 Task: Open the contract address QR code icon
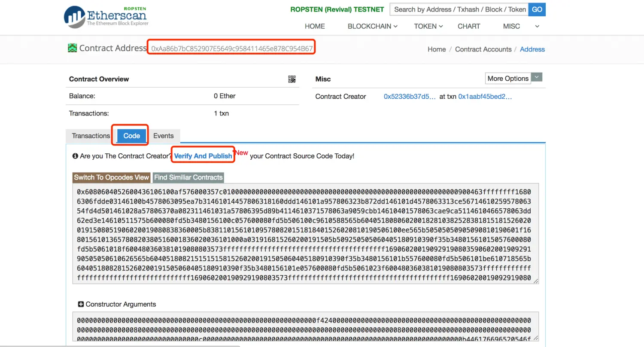[292, 79]
